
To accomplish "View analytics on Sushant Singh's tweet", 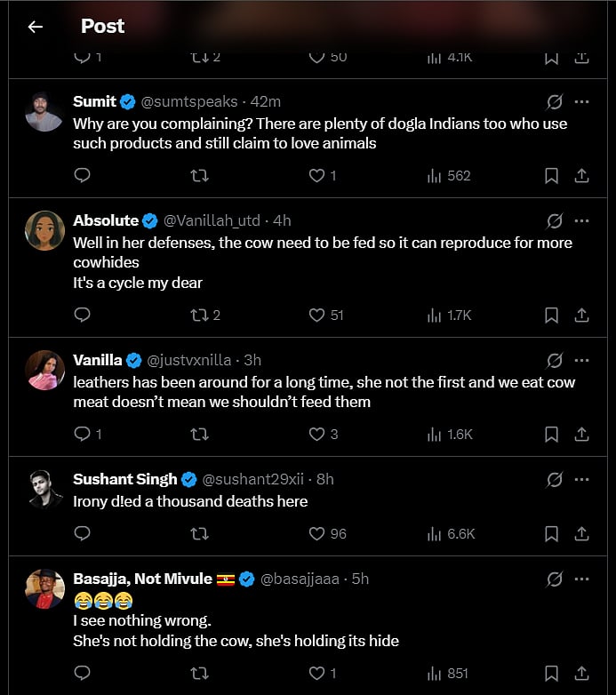I will pos(435,533).
